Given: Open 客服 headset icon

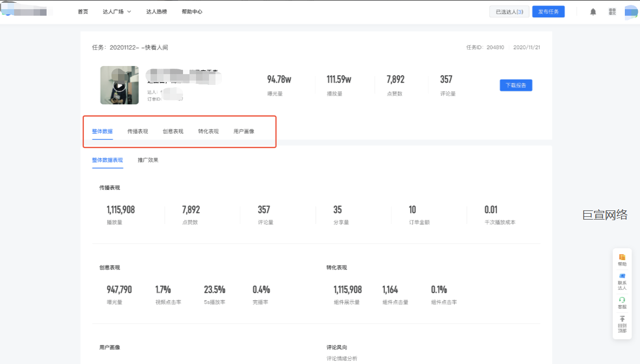Looking at the screenshot, I should (622, 303).
